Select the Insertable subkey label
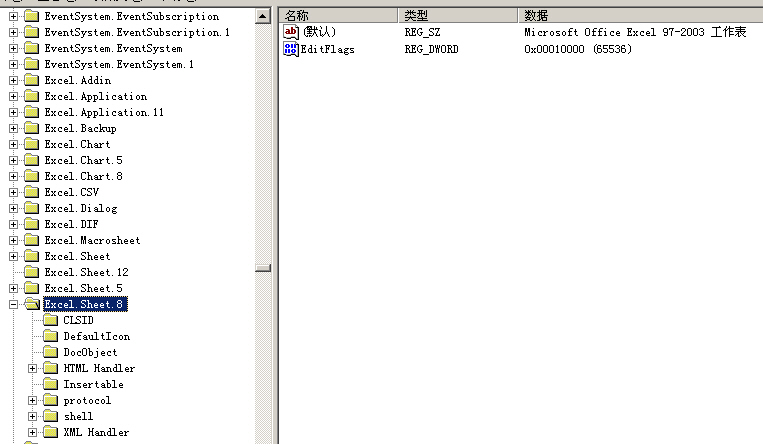 tap(93, 385)
